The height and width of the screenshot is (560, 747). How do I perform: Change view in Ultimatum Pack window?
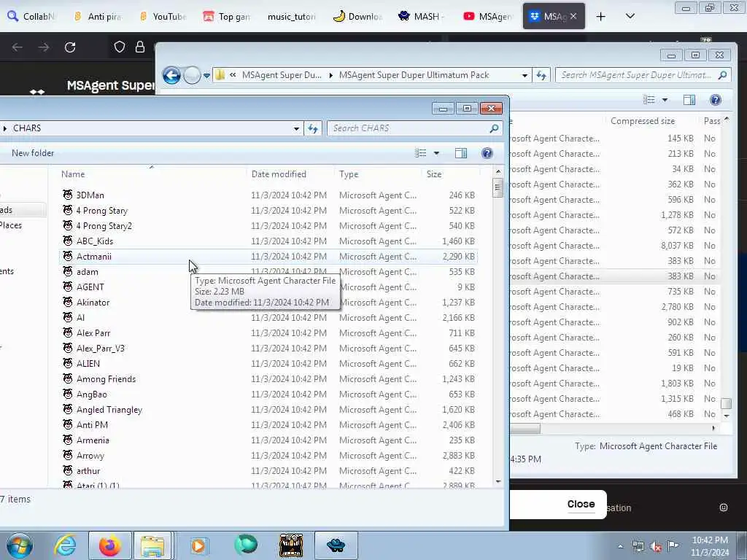tap(649, 99)
